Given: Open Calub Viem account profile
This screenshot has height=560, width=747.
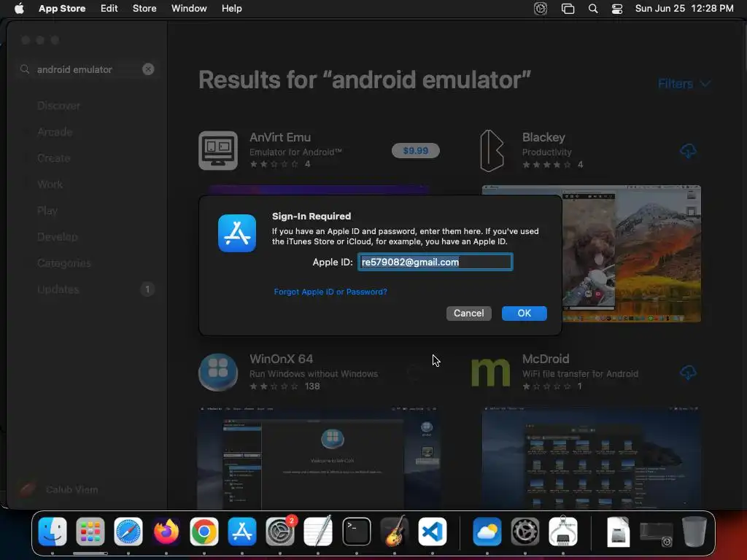Looking at the screenshot, I should (58, 489).
